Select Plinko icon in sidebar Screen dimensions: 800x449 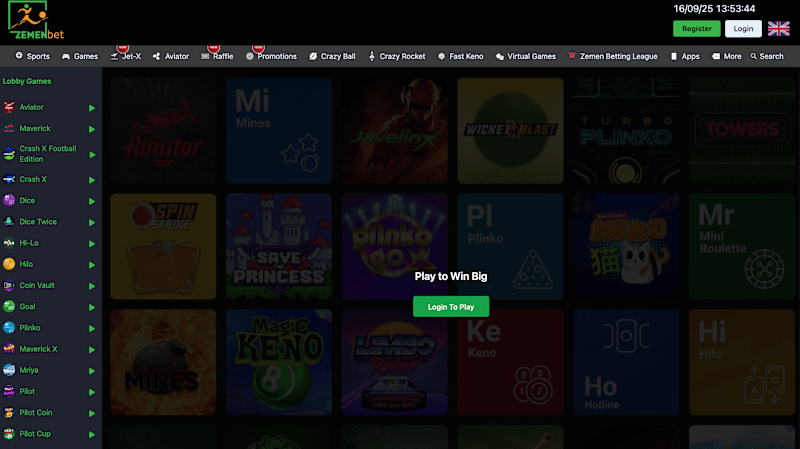point(9,328)
